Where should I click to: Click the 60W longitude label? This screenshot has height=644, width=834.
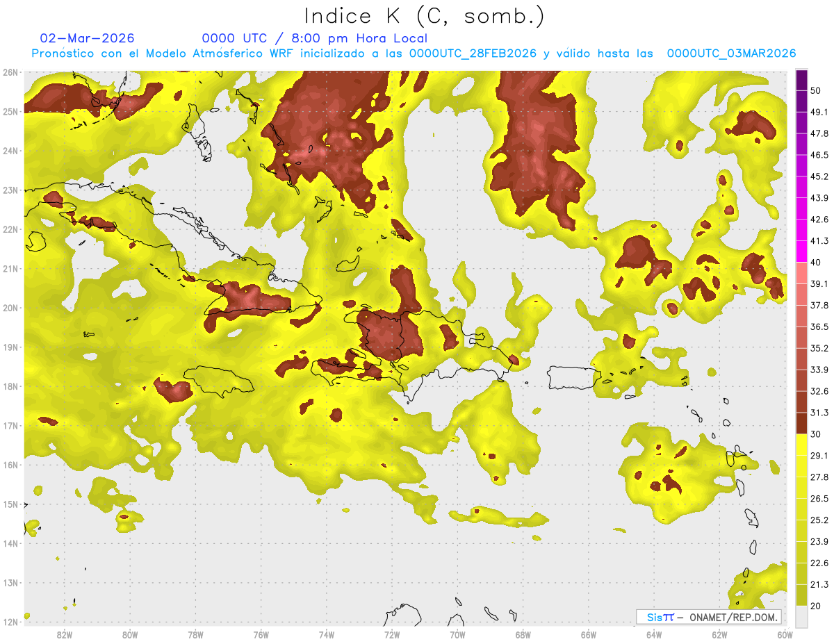(x=785, y=634)
